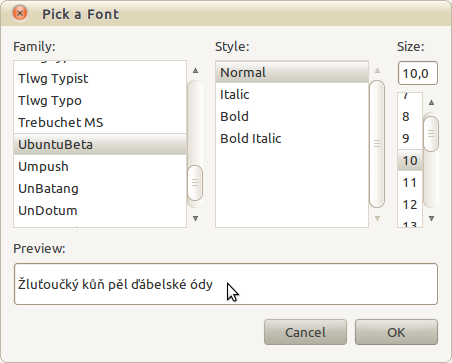Select Tlwg Typist font family
Viewport: 452px width, 363px height.
[x=100, y=79]
